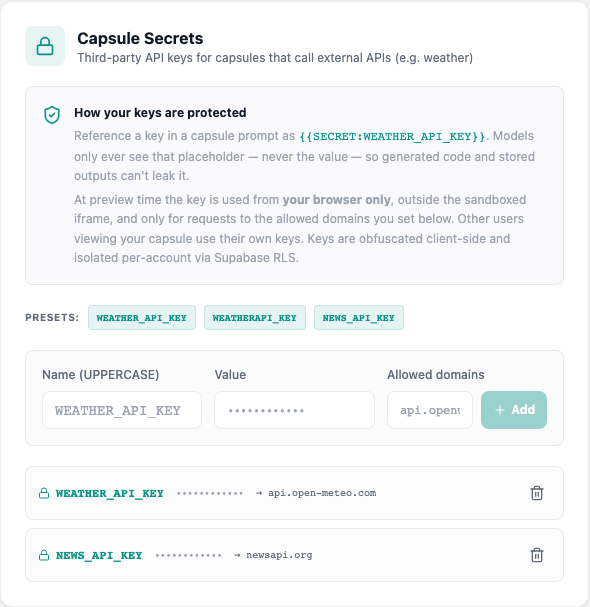The image size is (590, 607).
Task: Select the {{SECRET:WEATHER_API_KEY}} placeholder code
Action: click(392, 136)
